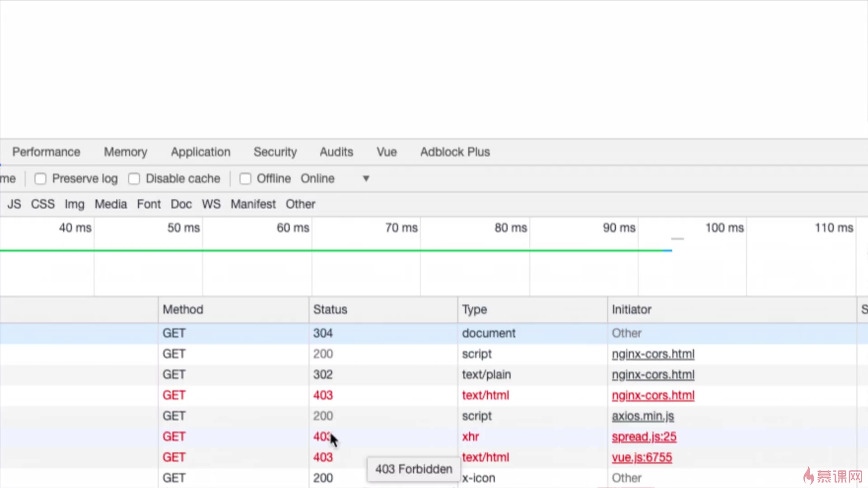Filter requests by CSS type
Viewport: 868px width, 488px height.
tap(42, 204)
